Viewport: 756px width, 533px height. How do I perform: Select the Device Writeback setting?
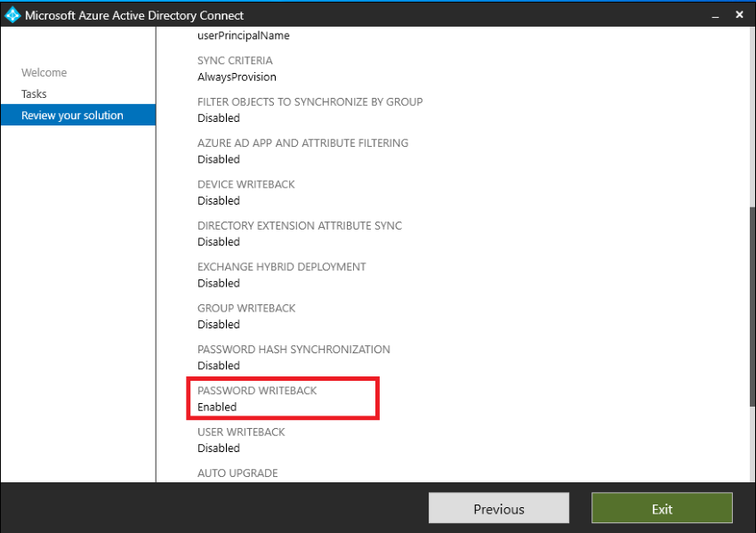click(245, 184)
